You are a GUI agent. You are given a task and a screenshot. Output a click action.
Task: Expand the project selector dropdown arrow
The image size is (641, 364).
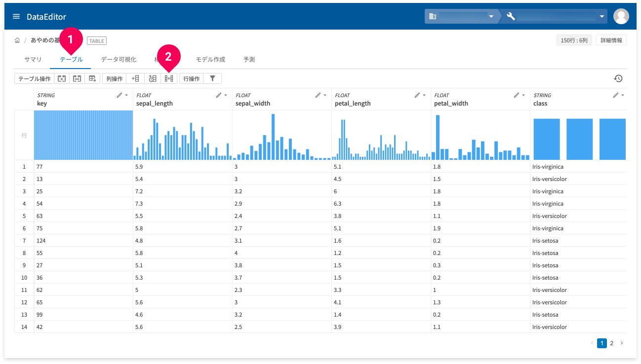602,17
